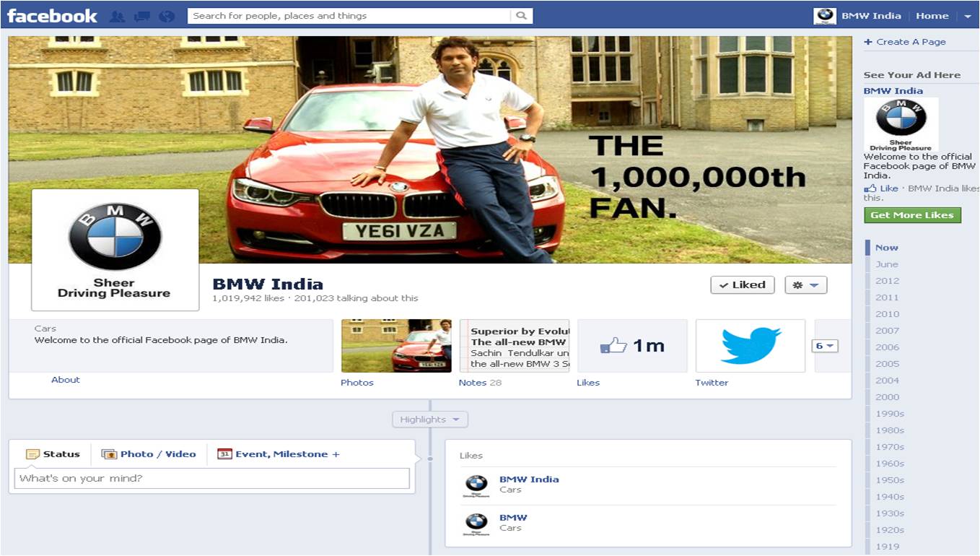Jump to 2004 on the timeline

(888, 381)
